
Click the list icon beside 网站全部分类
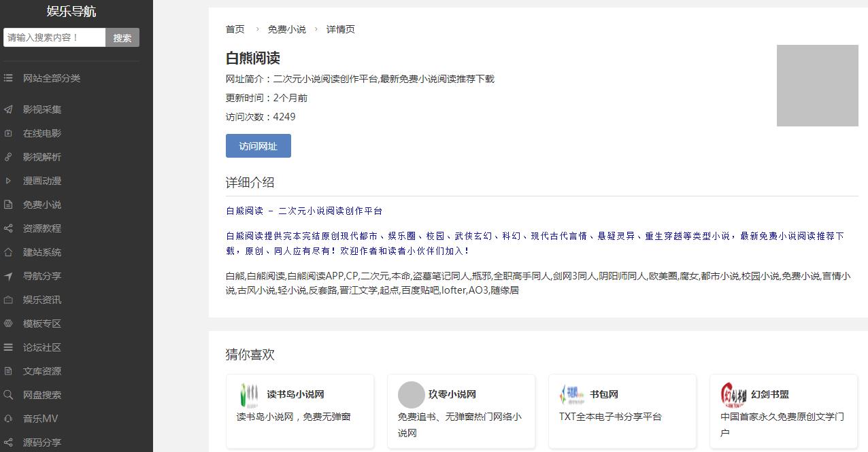click(x=8, y=78)
